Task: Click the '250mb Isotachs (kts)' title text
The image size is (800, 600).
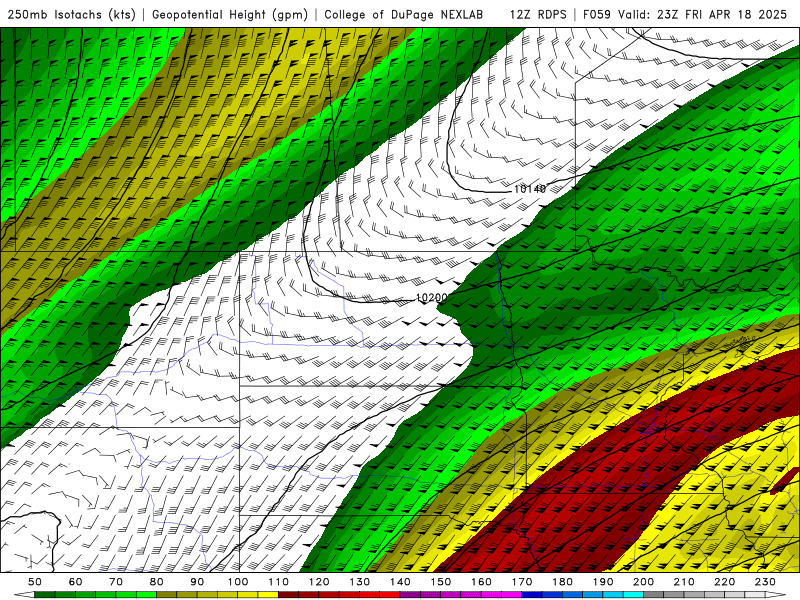Action: (71, 14)
